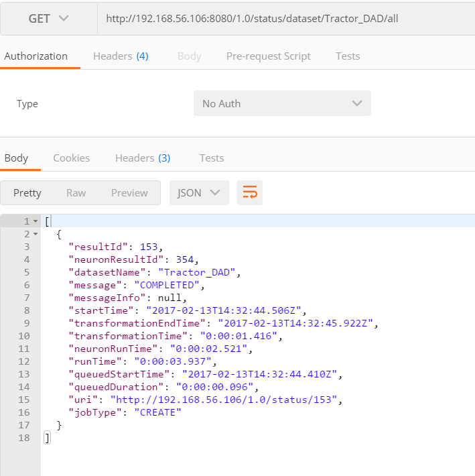Switch to the request Authorization tab
Screen dimensions: 475x476
[x=36, y=56]
